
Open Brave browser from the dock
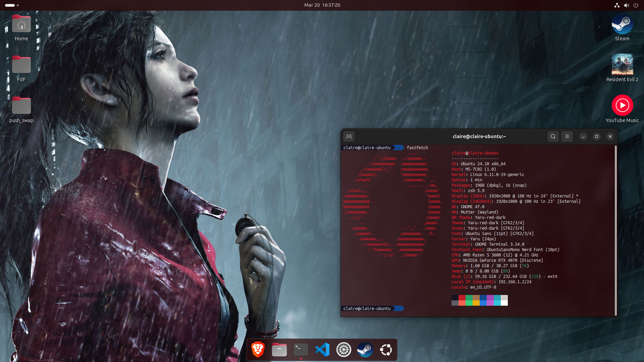258,350
